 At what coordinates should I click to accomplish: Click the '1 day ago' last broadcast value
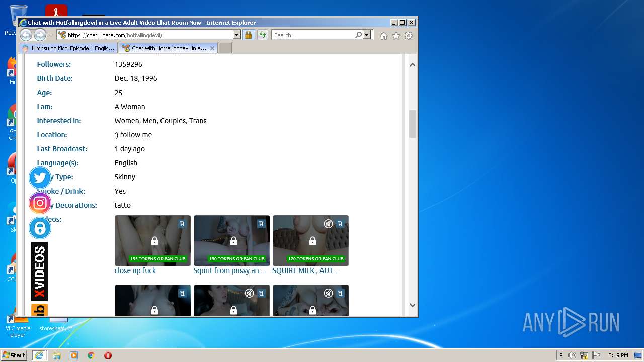tap(130, 149)
